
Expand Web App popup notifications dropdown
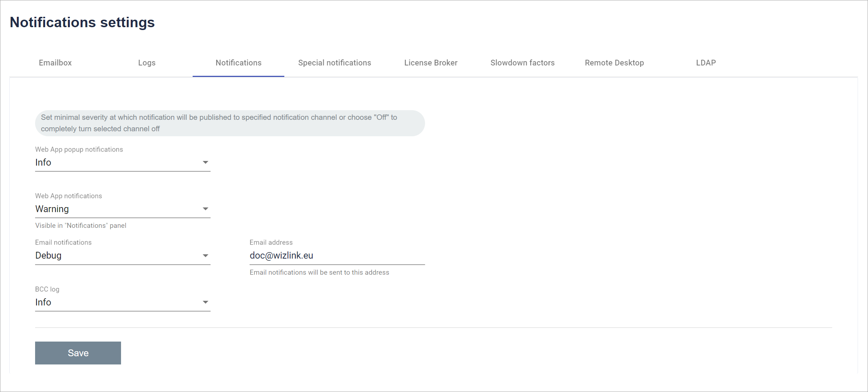click(x=206, y=162)
